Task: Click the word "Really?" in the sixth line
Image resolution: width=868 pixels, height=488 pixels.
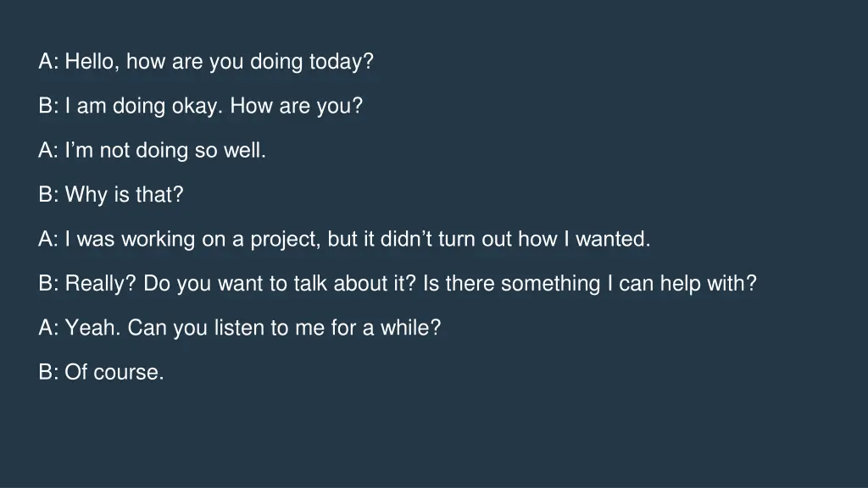Action: pos(100,283)
